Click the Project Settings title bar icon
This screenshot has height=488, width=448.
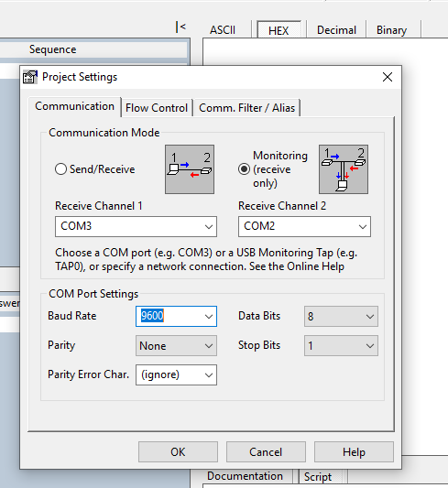coord(30,77)
